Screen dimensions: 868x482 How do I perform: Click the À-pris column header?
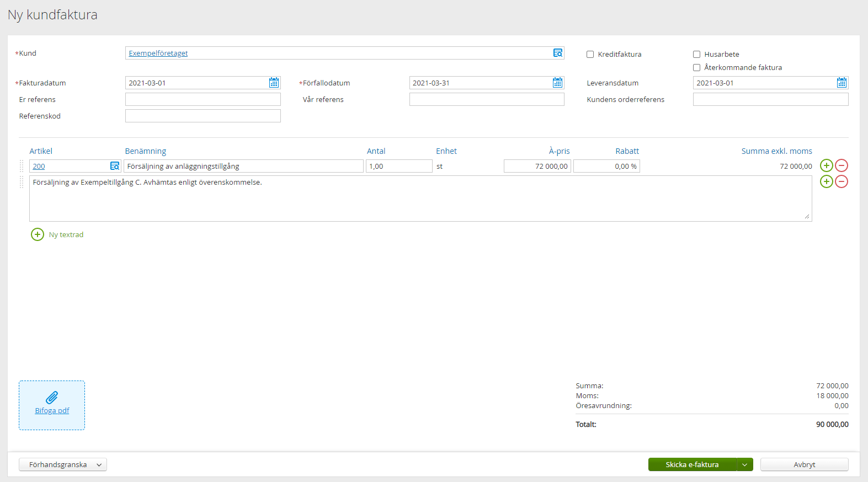(560, 151)
